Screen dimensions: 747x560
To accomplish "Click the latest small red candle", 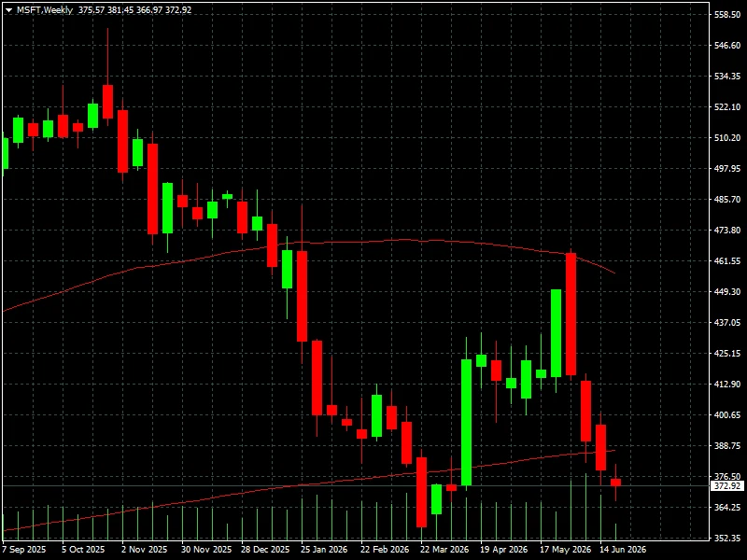I will pos(615,483).
